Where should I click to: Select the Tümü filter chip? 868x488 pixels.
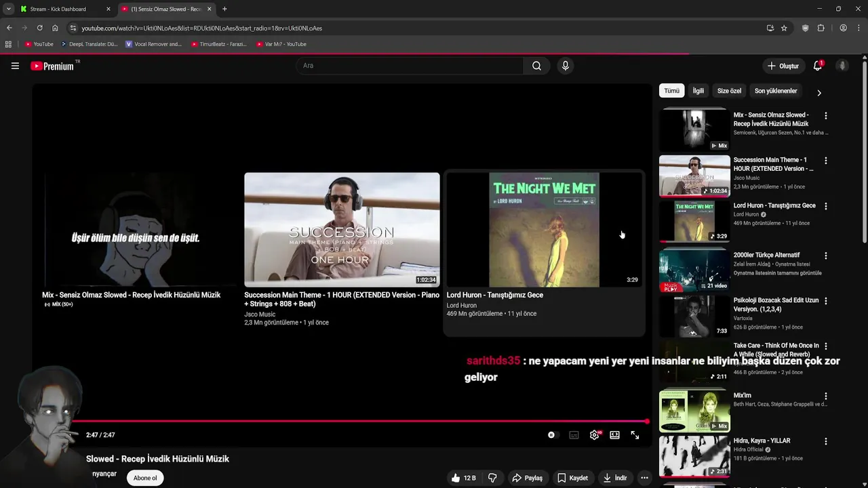click(x=671, y=91)
